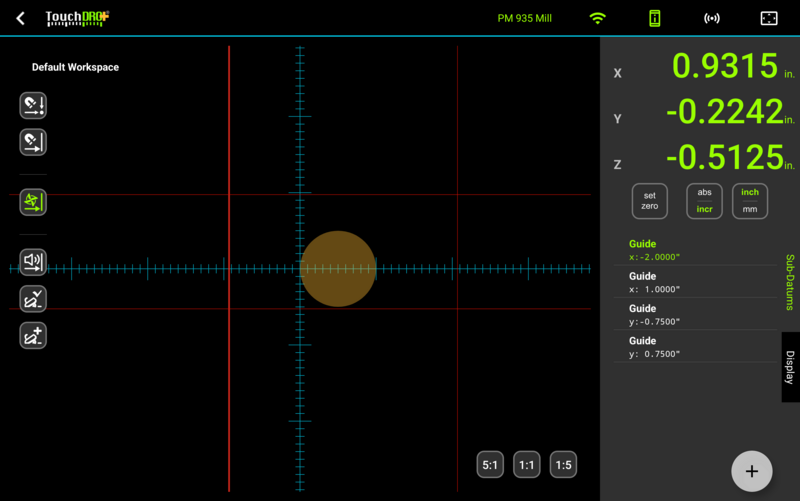Click the add-drawing pencil plus icon

click(33, 336)
